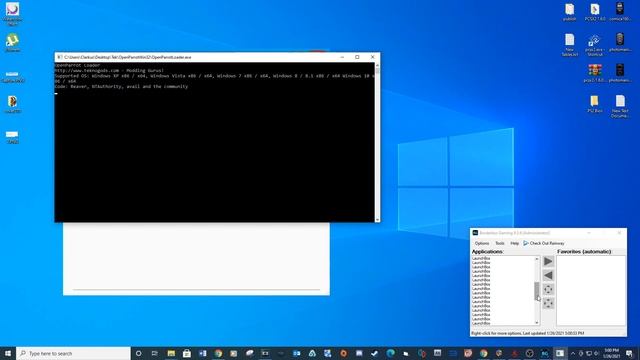Open Task View from the taskbar
640x360 pixels.
[155, 353]
